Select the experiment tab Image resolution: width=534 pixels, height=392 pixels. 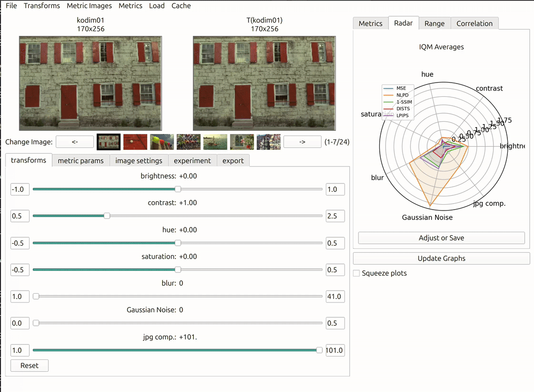coord(192,161)
